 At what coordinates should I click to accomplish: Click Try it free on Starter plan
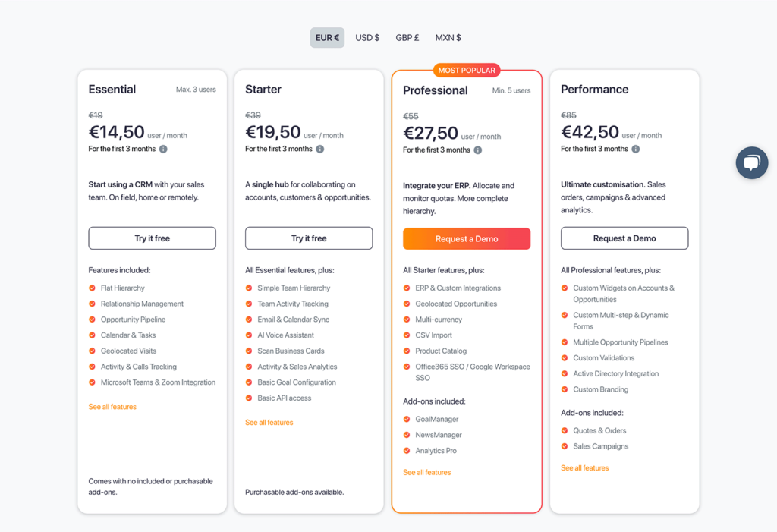tap(309, 238)
